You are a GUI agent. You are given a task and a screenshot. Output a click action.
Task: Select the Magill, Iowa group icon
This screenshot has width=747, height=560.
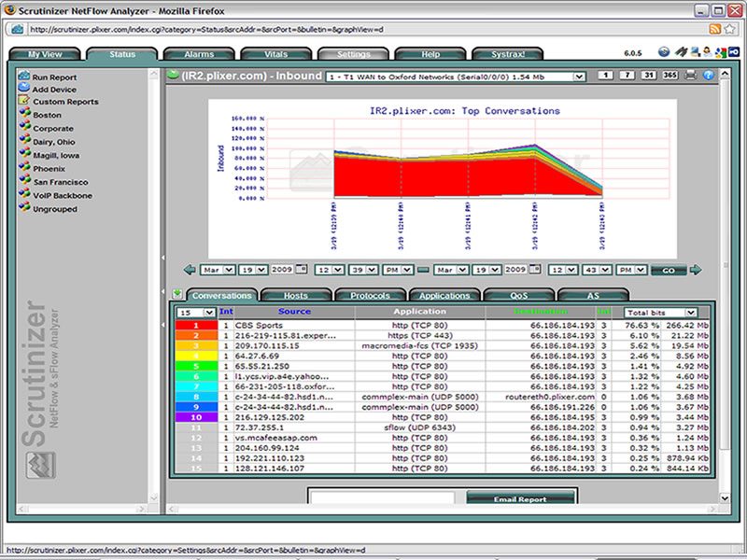25,154
